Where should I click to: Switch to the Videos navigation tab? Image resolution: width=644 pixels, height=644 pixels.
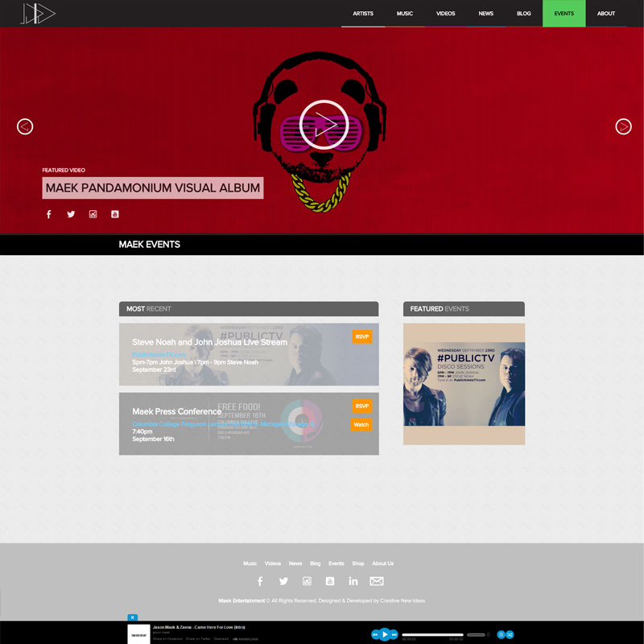click(x=446, y=14)
